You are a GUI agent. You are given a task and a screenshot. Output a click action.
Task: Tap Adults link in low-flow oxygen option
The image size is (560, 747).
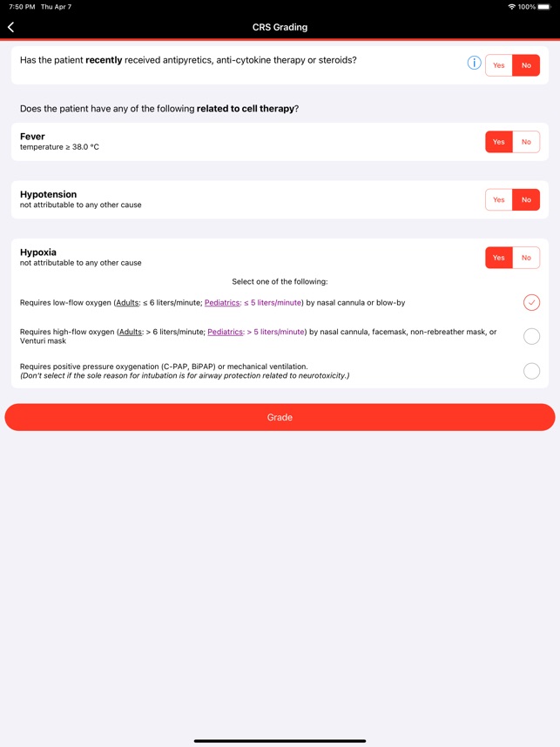[x=127, y=303]
